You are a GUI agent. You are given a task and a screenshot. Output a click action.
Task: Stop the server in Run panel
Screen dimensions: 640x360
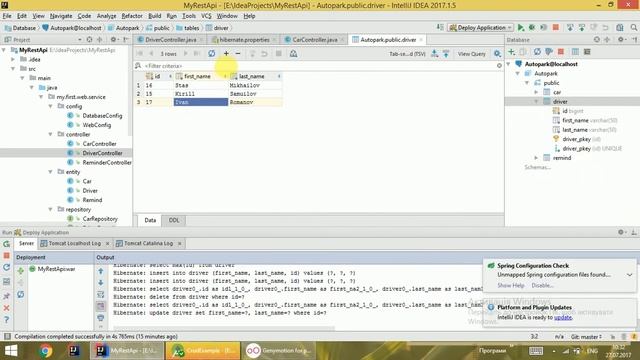[7, 256]
